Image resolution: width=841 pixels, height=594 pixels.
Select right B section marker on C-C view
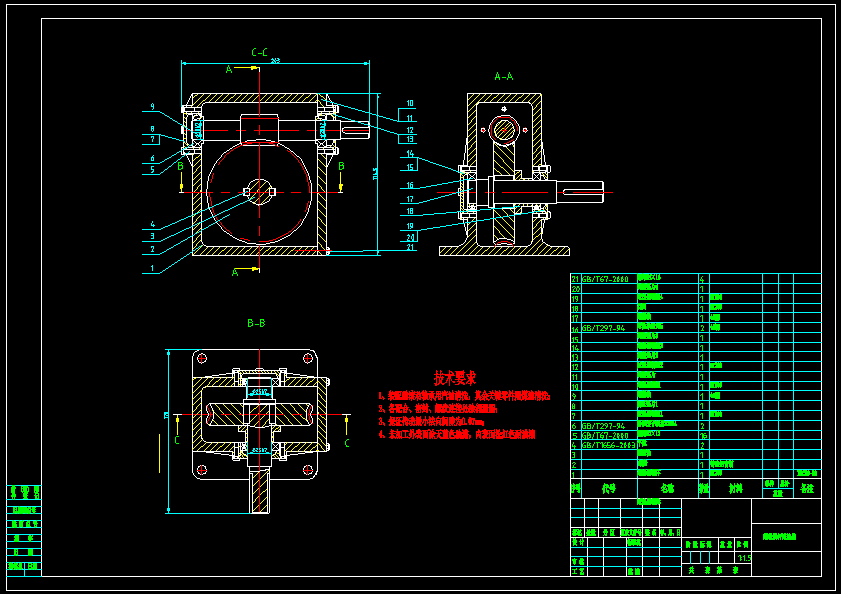click(x=341, y=166)
